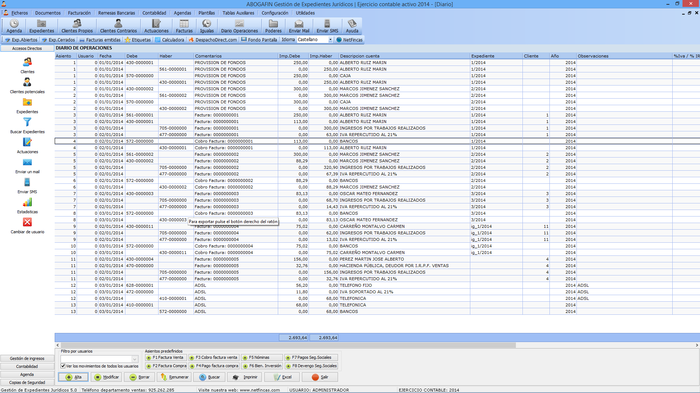
Task: Open Exp.Abiertos shortcut
Action: pos(21,40)
